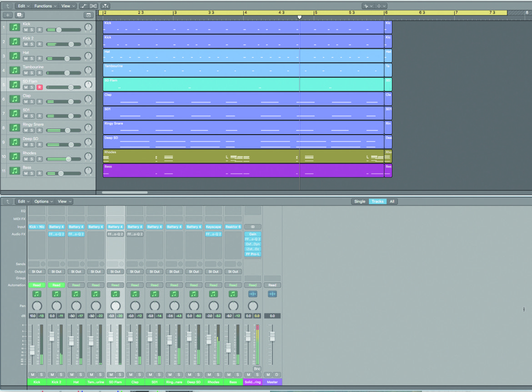
Task: Toggle record enable on the SD Flam track
Action: tap(40, 87)
